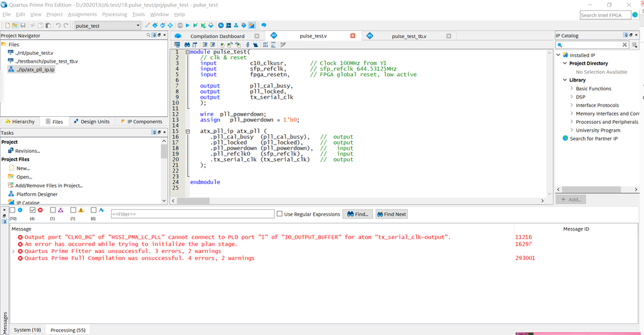Image resolution: width=644 pixels, height=335 pixels.
Task: Click the binoculars Find icon in editor toolbar
Action: [x=186, y=45]
